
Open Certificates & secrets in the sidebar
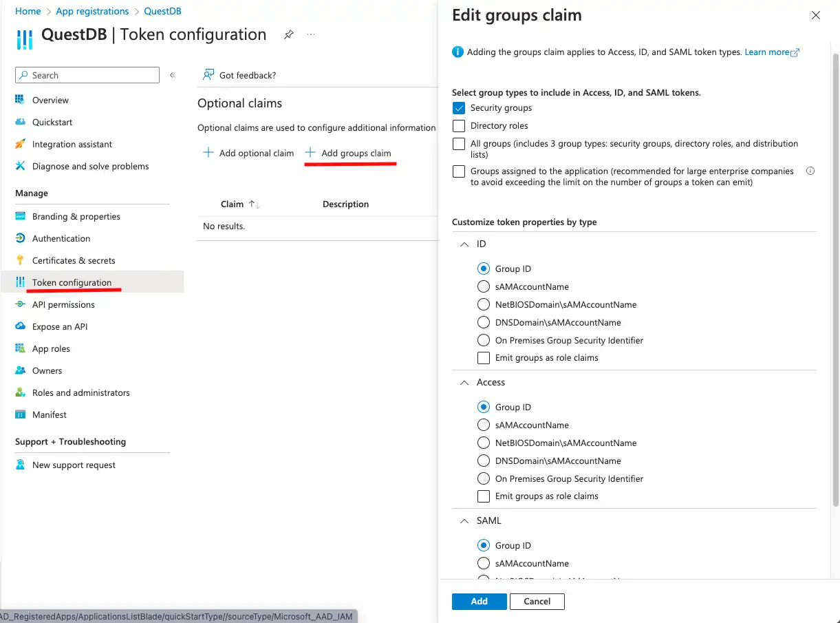point(72,260)
